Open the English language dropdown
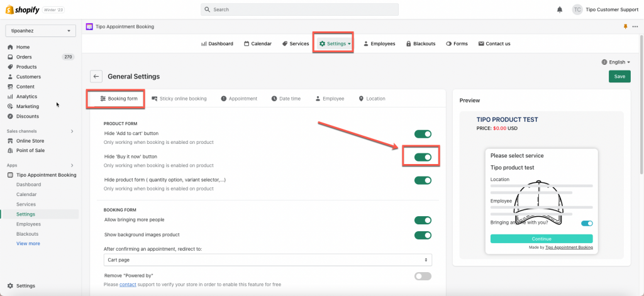 616,62
